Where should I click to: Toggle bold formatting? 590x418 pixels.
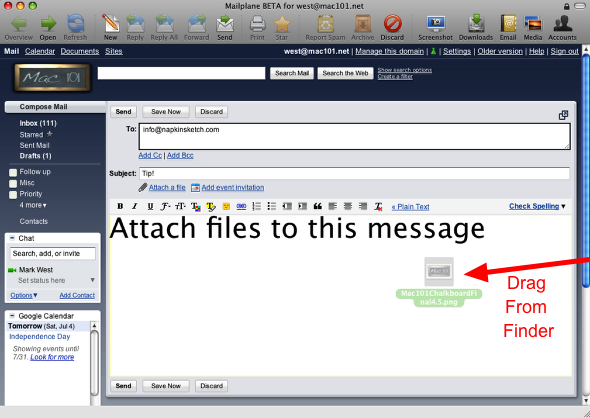click(120, 206)
